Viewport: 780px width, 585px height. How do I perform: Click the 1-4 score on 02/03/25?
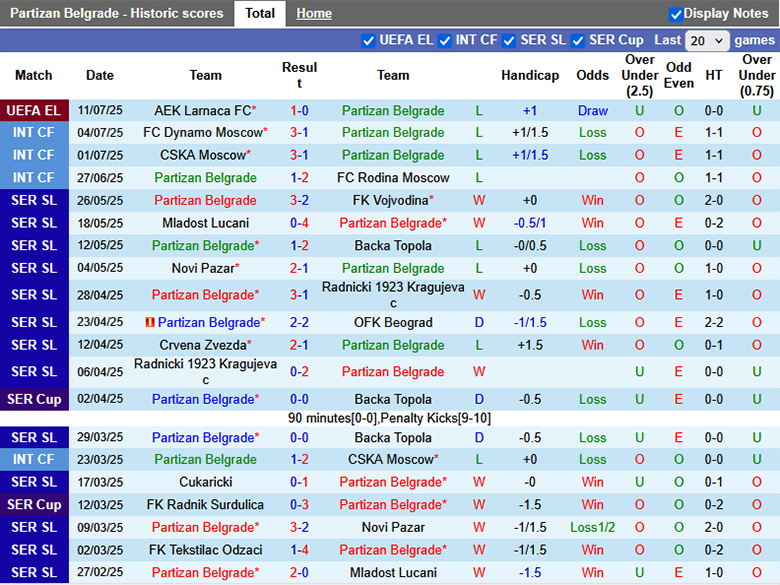point(299,550)
